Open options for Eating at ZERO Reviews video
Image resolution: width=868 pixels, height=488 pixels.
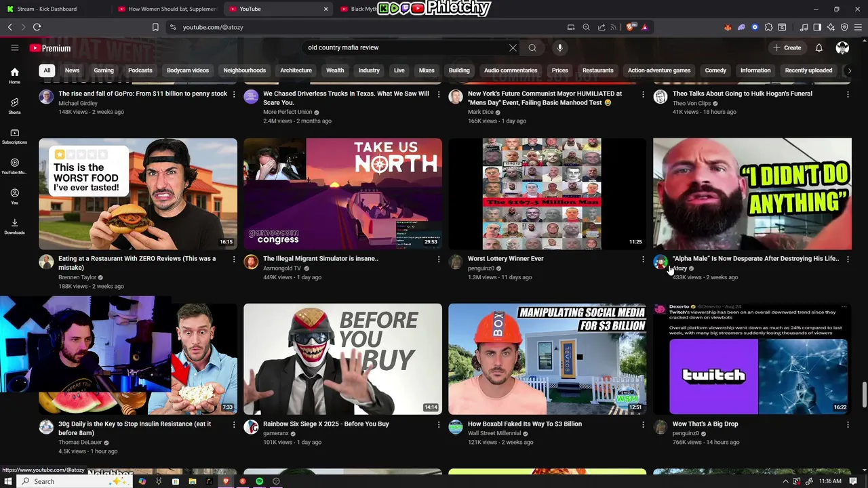coord(234,259)
